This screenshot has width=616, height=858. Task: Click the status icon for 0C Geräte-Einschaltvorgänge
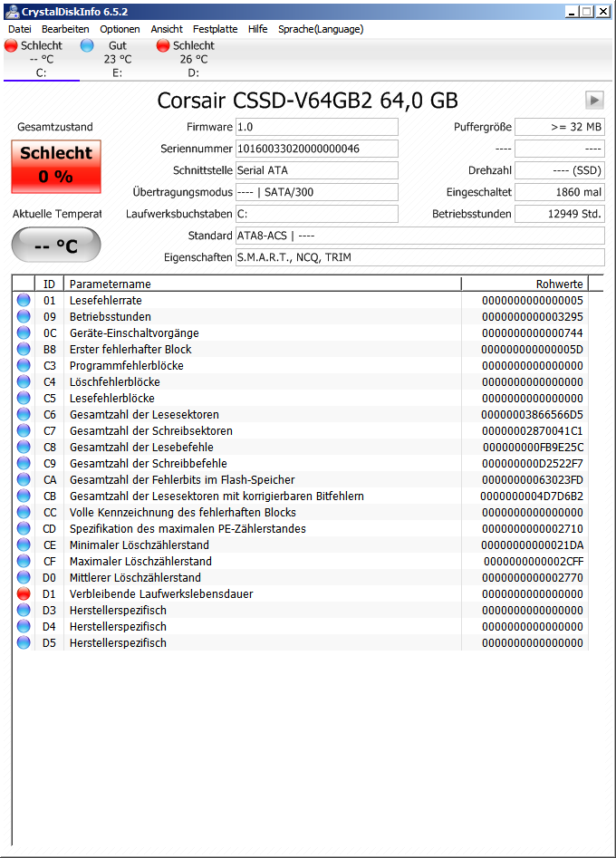(24, 333)
